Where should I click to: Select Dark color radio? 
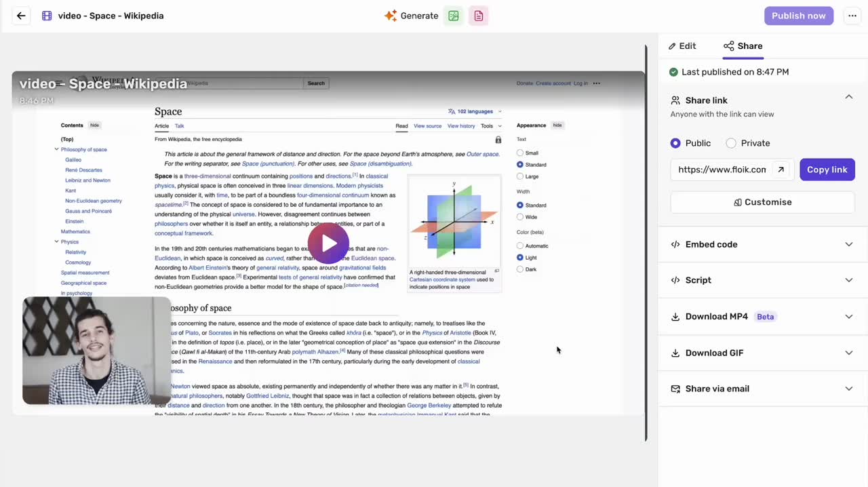coord(520,269)
